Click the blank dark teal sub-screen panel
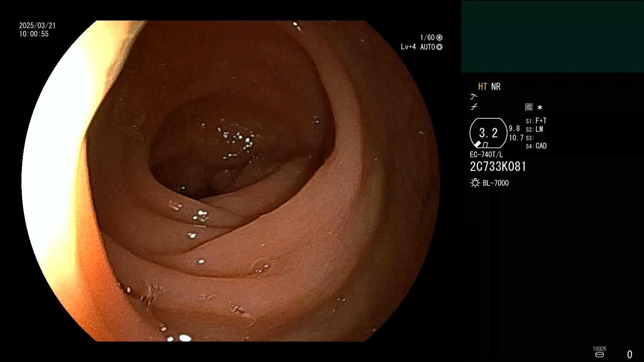This screenshot has height=362, width=644. pos(552,37)
